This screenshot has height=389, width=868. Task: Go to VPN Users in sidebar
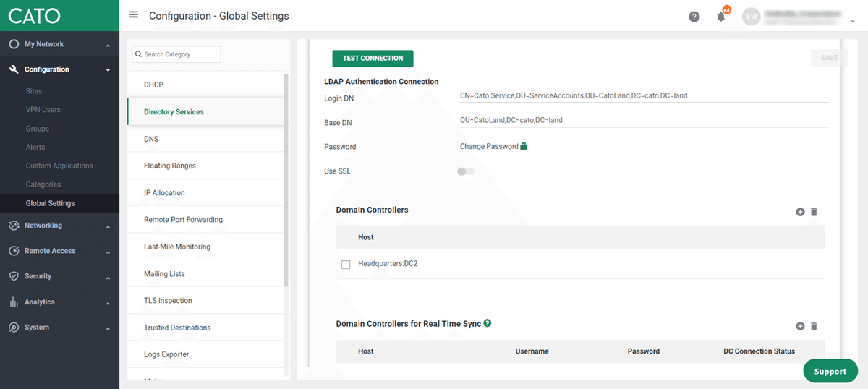[x=43, y=110]
